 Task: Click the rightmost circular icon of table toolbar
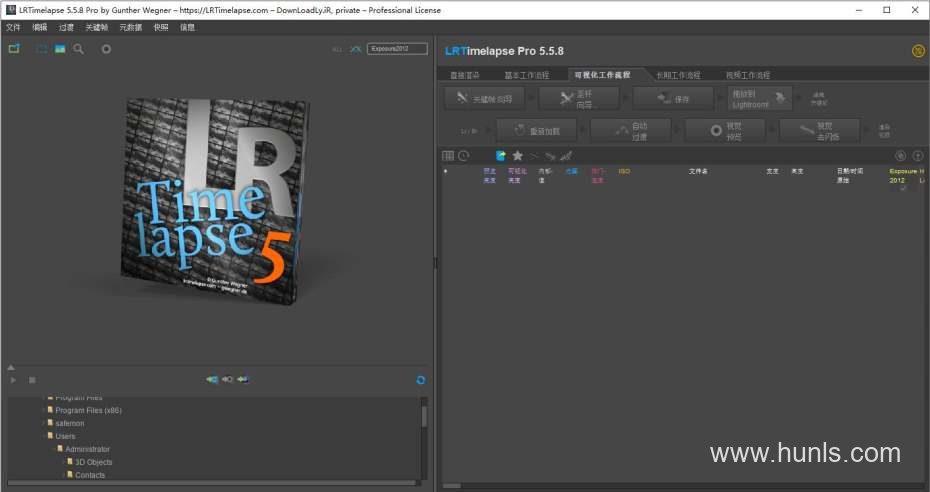(918, 156)
